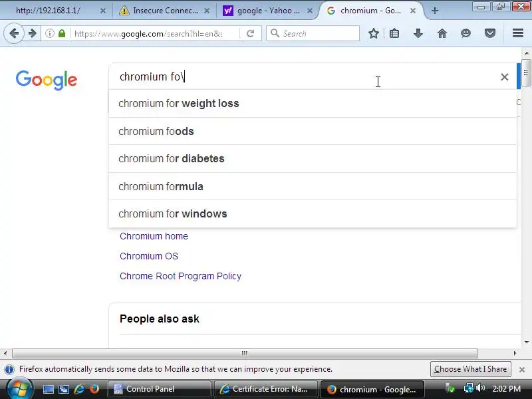
Task: Reload the page with the refresh icon
Action: tap(251, 33)
